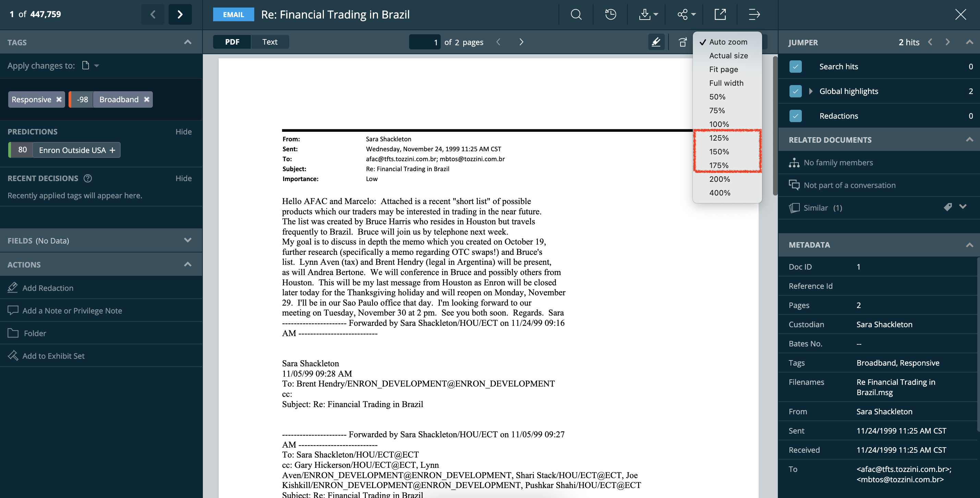Collapse the Actions panel
This screenshot has height=498, width=980.
[187, 264]
